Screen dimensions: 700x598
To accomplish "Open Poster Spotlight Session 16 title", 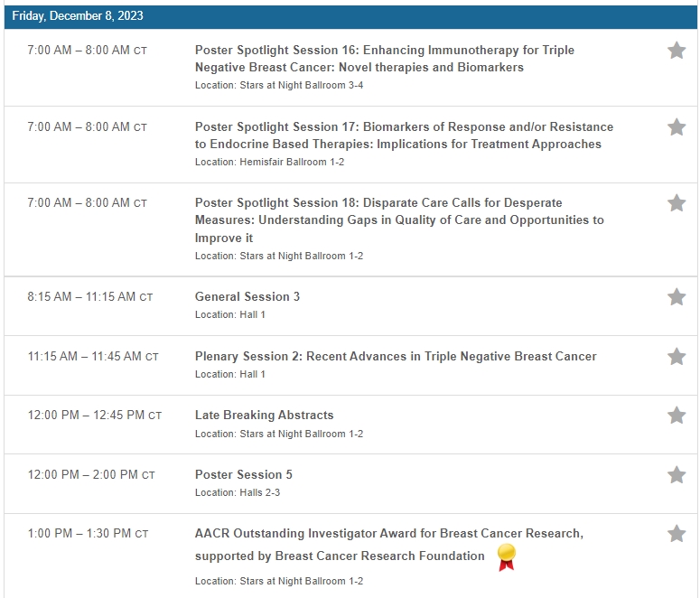I will point(385,59).
